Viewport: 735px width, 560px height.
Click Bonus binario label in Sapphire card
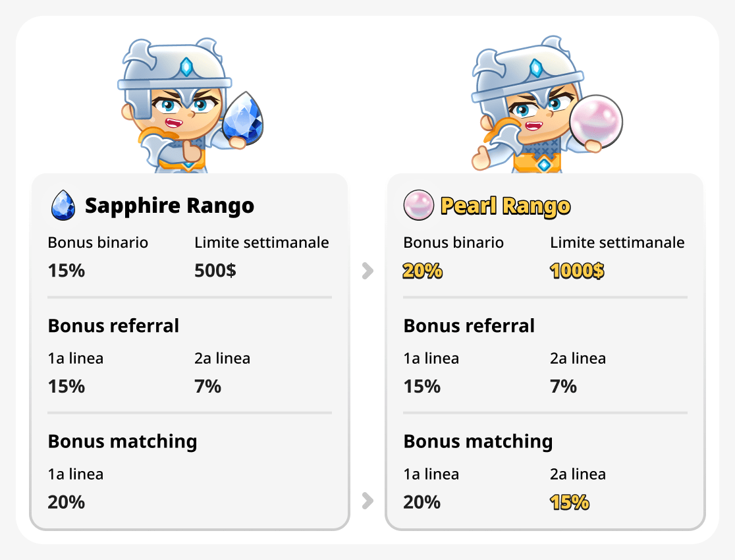[98, 242]
